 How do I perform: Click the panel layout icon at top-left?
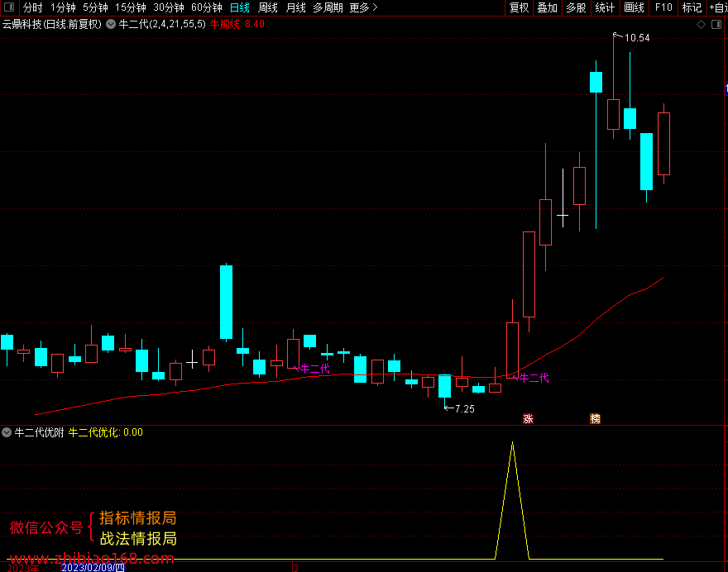[9, 7]
